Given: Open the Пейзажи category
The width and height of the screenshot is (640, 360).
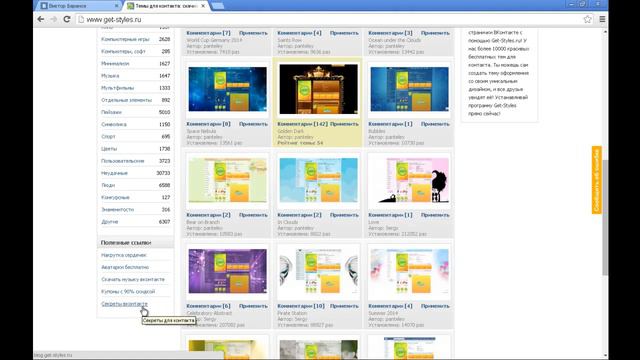Looking at the screenshot, I should [x=111, y=112].
